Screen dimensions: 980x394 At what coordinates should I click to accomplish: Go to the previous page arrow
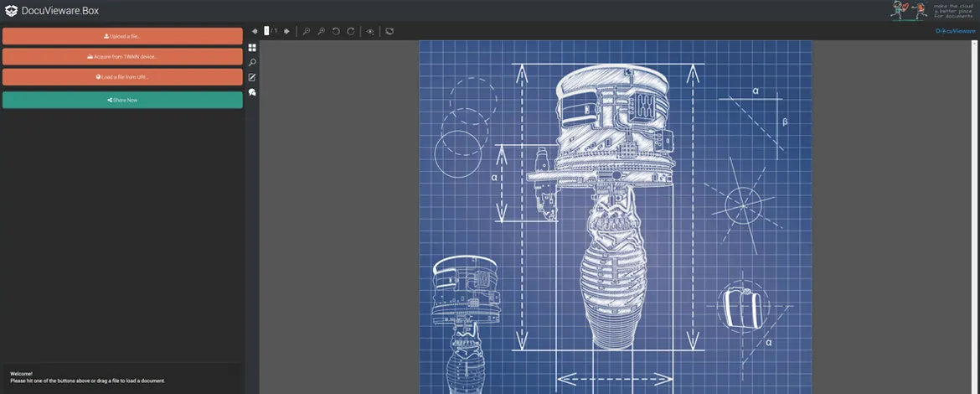pyautogui.click(x=255, y=31)
